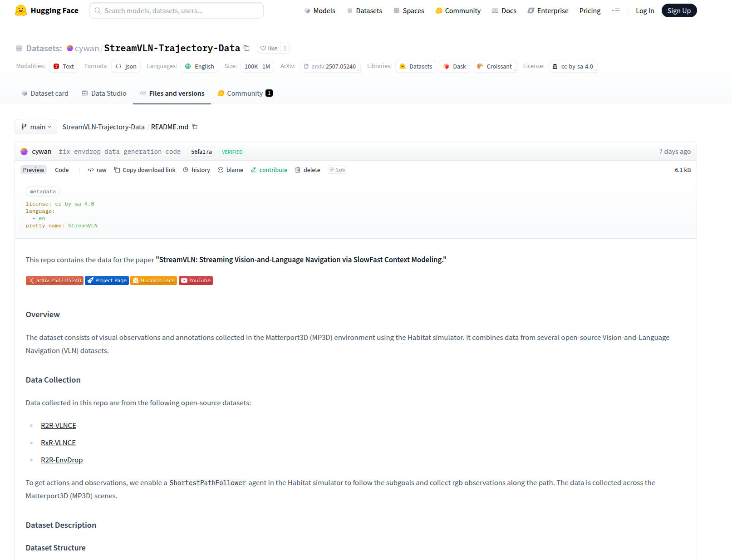Open the Datasets page from top nav
The image size is (732, 560).
tap(364, 10)
